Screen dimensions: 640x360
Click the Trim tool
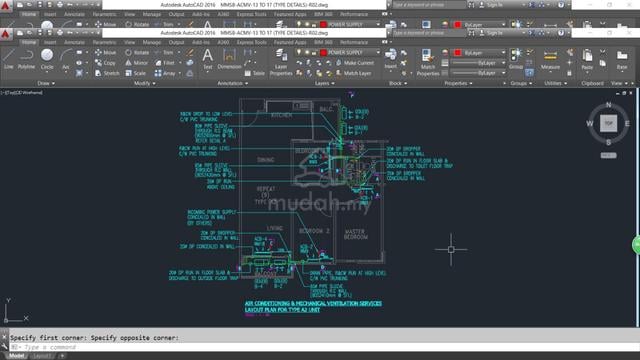click(x=164, y=53)
